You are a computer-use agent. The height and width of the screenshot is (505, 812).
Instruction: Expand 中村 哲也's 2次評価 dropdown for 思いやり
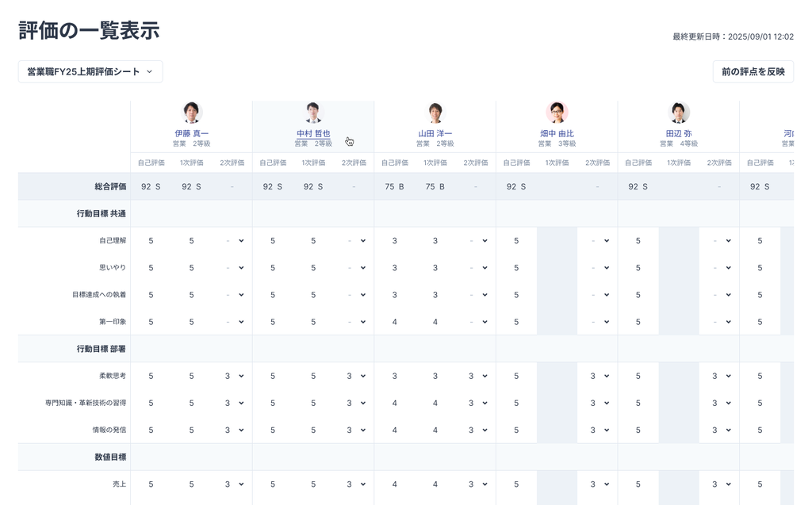point(355,268)
